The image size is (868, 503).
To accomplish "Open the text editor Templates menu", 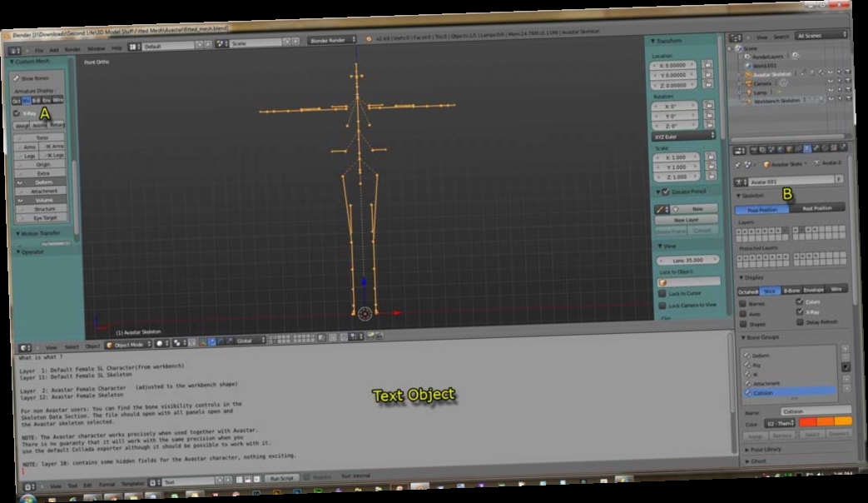I will (x=132, y=484).
